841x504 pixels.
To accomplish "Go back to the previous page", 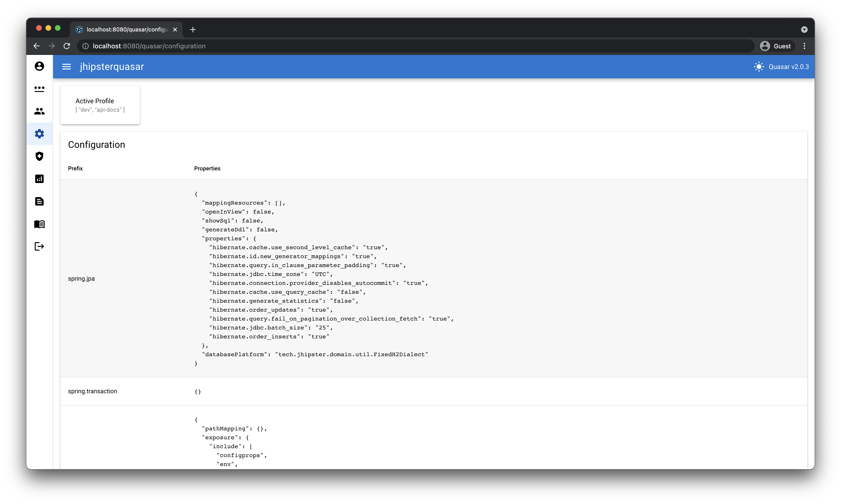I will (x=37, y=46).
